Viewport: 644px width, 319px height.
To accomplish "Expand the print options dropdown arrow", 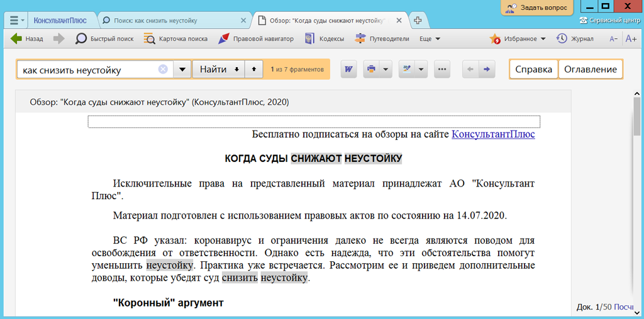I will click(386, 69).
